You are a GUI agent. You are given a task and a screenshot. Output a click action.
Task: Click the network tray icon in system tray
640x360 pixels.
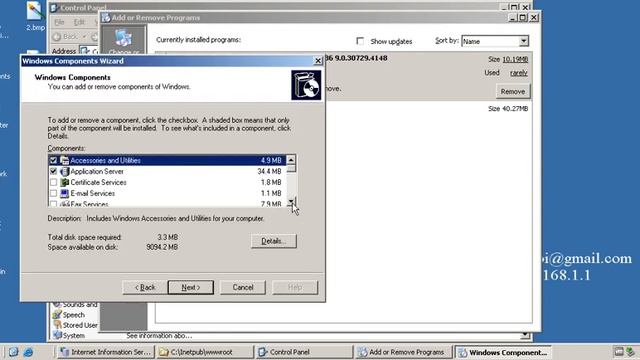[631, 352]
